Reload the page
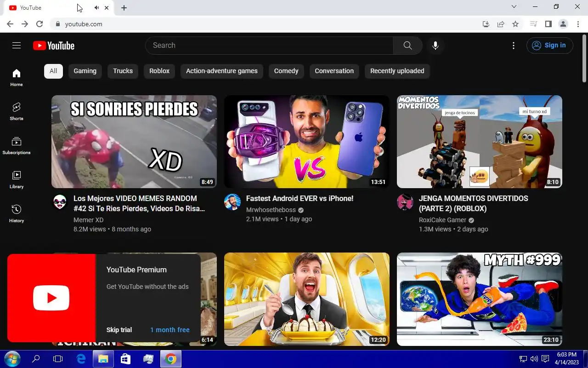 [40, 24]
